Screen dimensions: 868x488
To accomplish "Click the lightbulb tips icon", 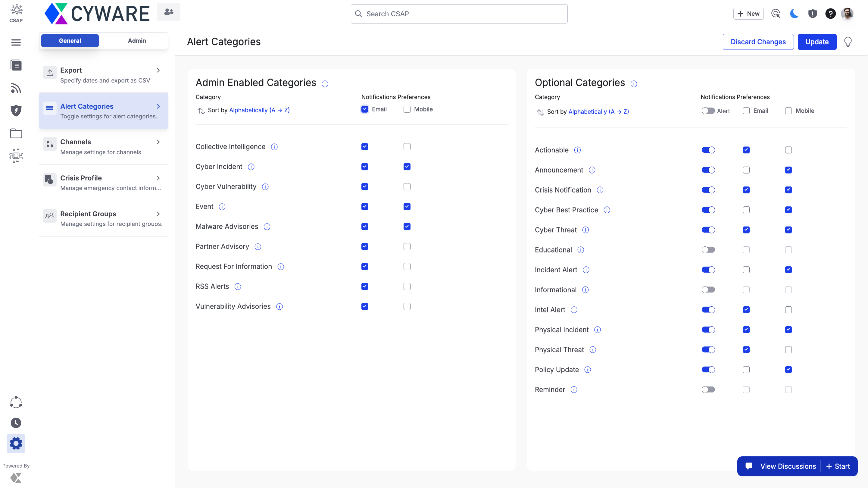I will (x=848, y=42).
